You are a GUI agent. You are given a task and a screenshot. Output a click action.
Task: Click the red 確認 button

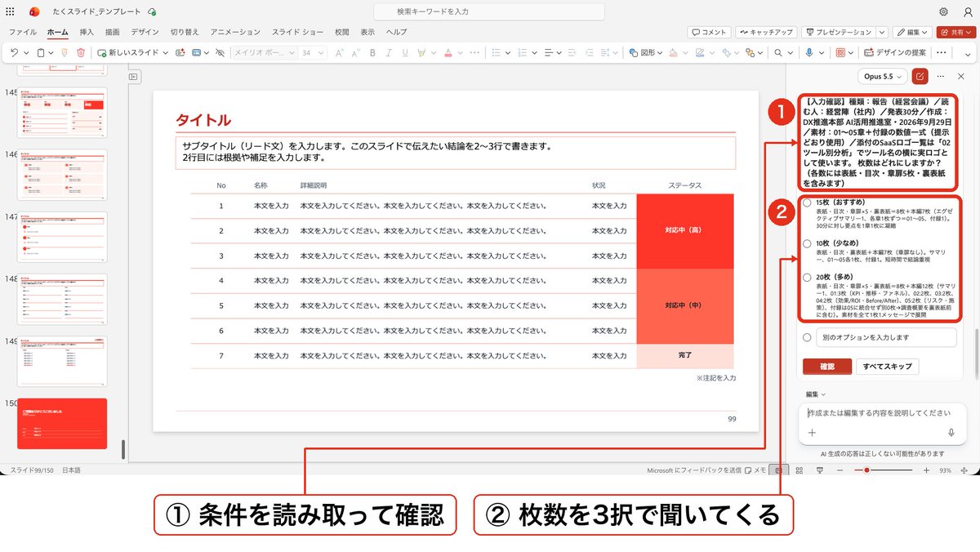click(x=827, y=367)
